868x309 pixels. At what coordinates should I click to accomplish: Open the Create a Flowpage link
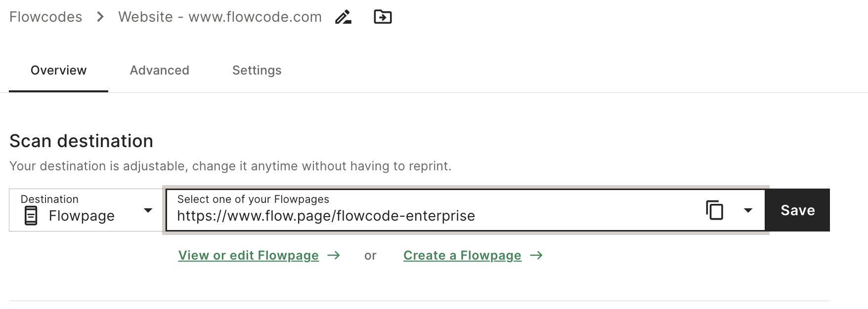click(x=462, y=255)
